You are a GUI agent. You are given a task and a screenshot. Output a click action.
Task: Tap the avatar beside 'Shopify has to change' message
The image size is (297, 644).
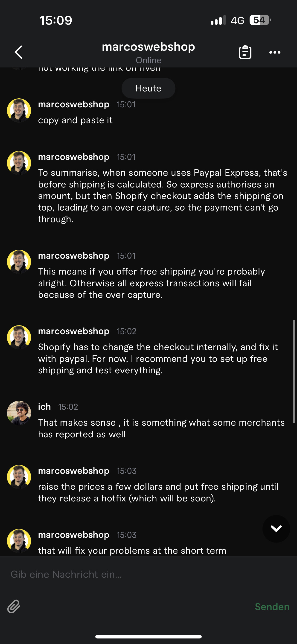point(19,337)
